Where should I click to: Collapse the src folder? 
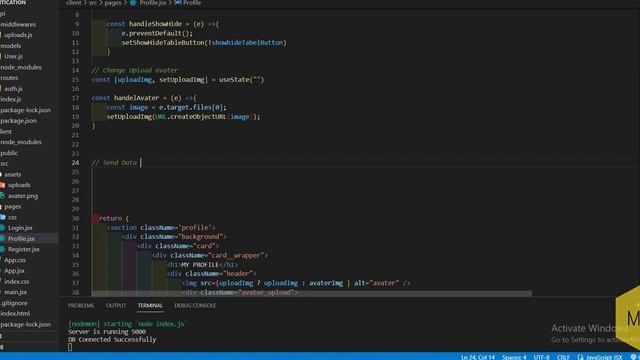pos(4,164)
